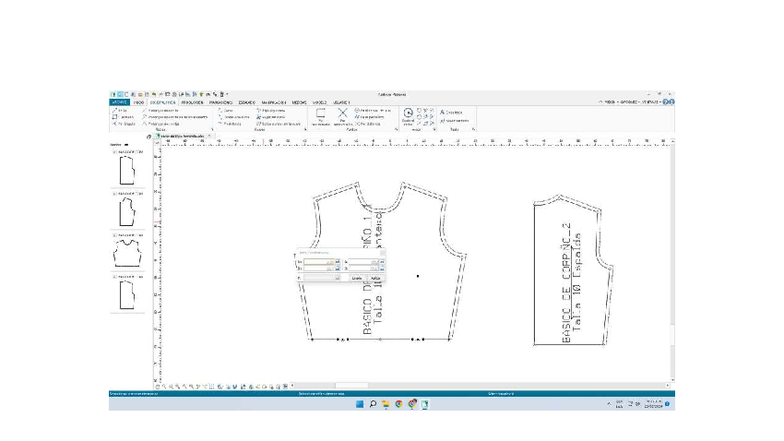Screen dimensions: 784x441
Task: Switch to the MEDIDAS ribbon tab
Action: pos(299,102)
